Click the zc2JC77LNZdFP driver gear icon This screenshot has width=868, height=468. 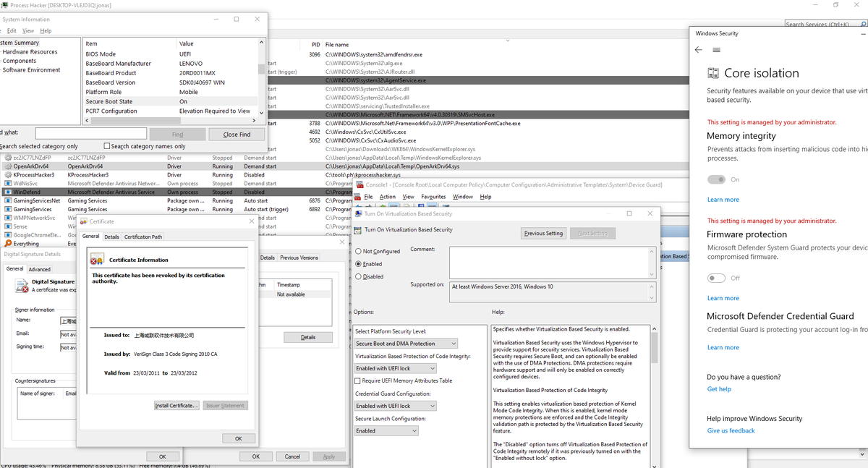(x=7, y=158)
